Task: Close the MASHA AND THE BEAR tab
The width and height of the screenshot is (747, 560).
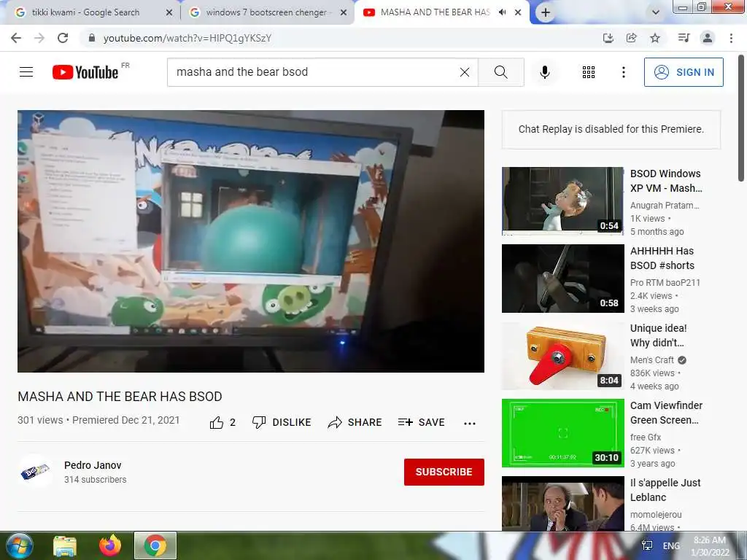Action: (x=518, y=13)
